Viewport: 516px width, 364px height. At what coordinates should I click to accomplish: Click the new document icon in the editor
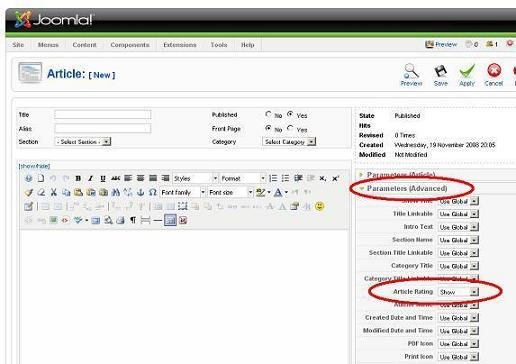[41, 178]
